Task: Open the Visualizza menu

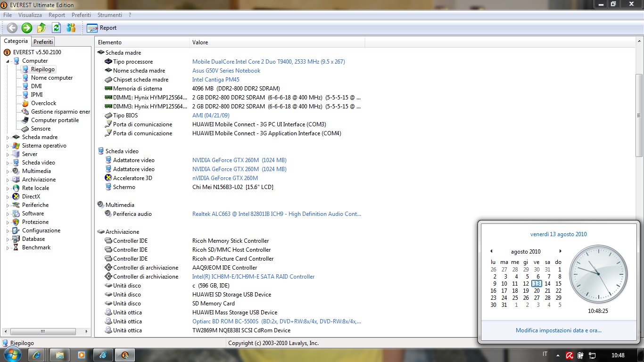Action: (x=30, y=15)
